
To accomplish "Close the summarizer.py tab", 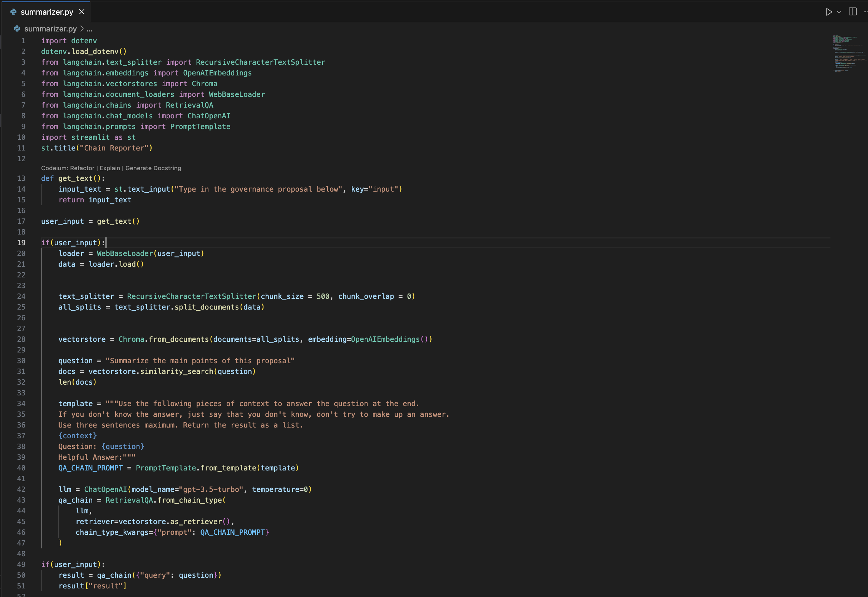I will 82,12.
